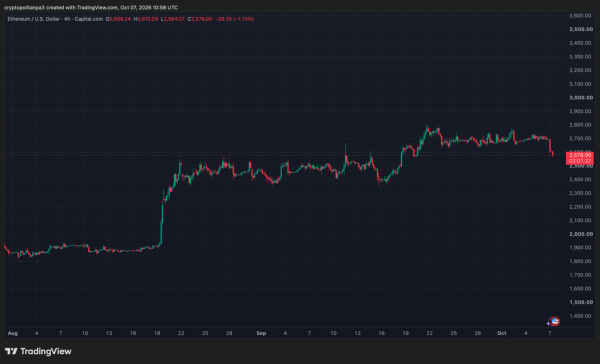Click the 3,600.00 price axis label
The height and width of the screenshot is (364, 600).
tap(581, 16)
